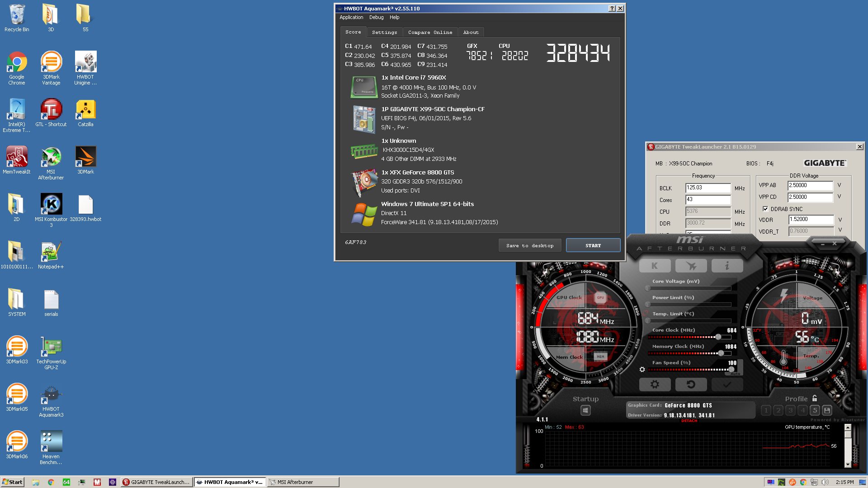This screenshot has width=868, height=488.
Task: Toggle fan speed Auto button
Action: 736,374
